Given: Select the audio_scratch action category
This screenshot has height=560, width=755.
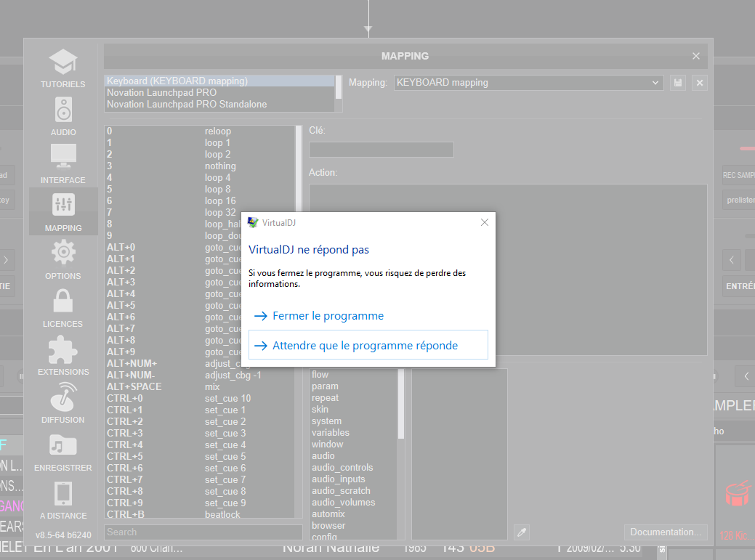Looking at the screenshot, I should pyautogui.click(x=353, y=491).
